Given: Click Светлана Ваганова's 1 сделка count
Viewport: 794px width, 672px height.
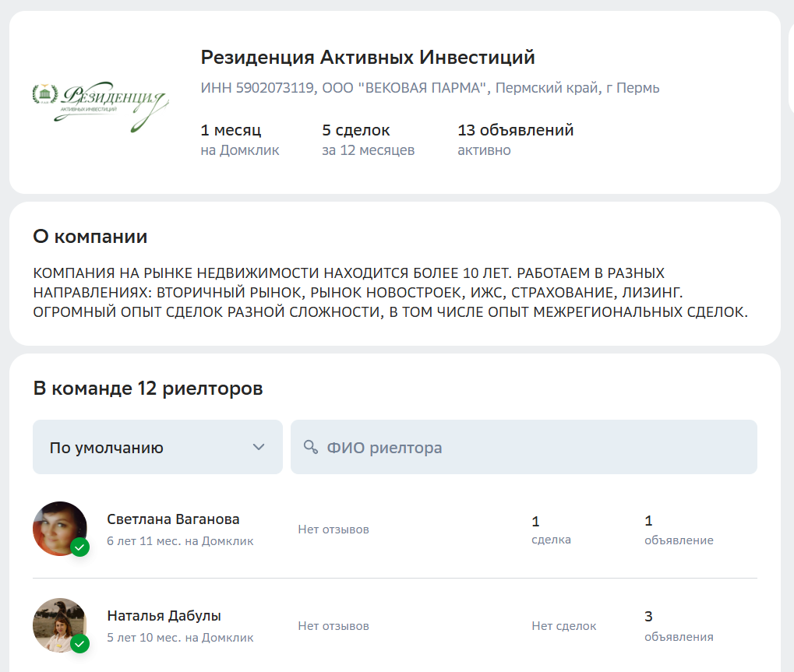Looking at the screenshot, I should click(551, 530).
